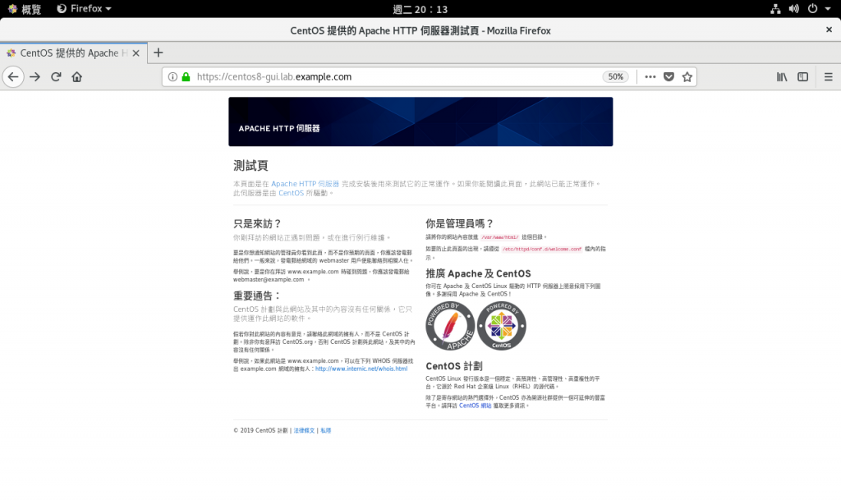The width and height of the screenshot is (841, 504).
Task: Go forward with the arrow button
Action: (x=34, y=76)
